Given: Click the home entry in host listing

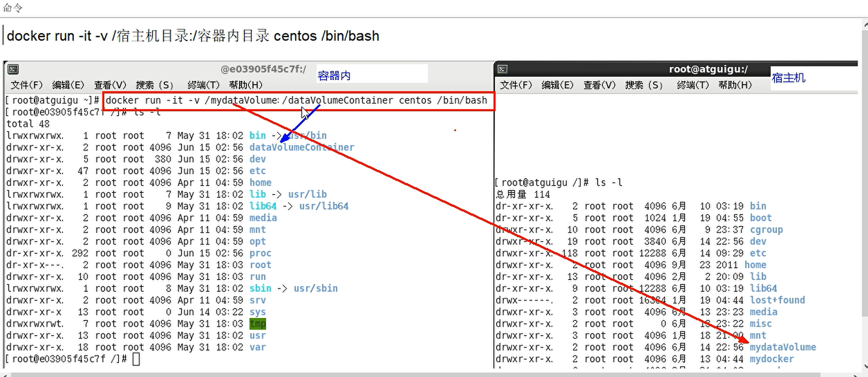Looking at the screenshot, I should pyautogui.click(x=755, y=265).
